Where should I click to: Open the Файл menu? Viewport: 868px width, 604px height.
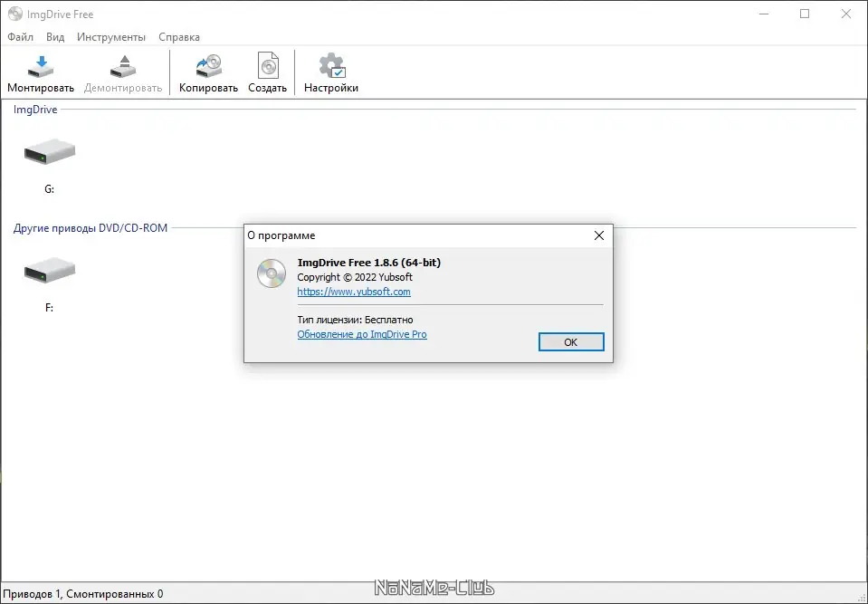pyautogui.click(x=21, y=37)
